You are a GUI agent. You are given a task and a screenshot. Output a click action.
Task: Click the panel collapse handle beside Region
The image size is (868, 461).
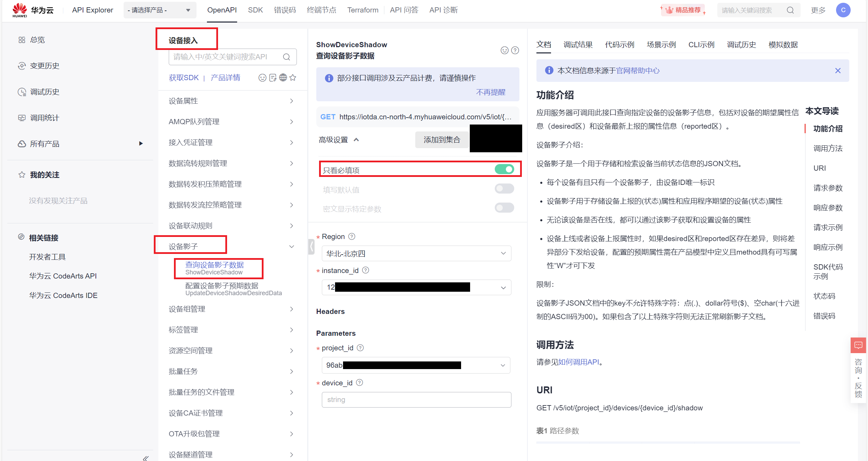[311, 247]
